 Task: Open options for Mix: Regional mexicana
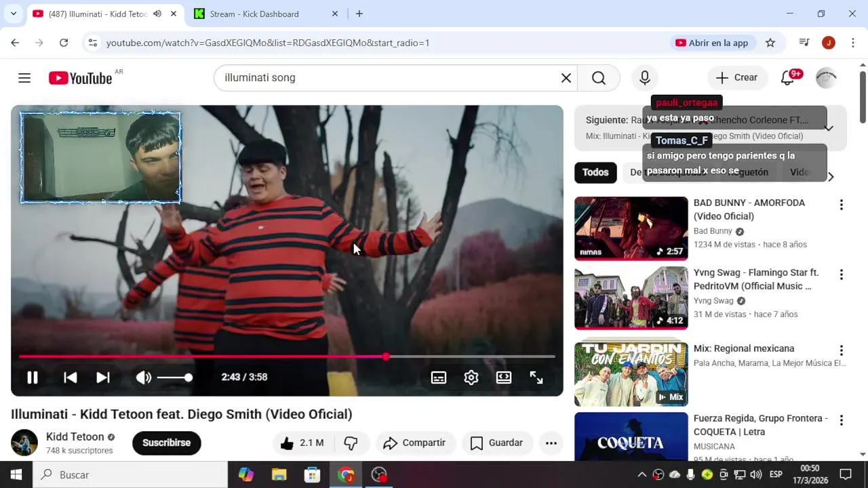[842, 350]
